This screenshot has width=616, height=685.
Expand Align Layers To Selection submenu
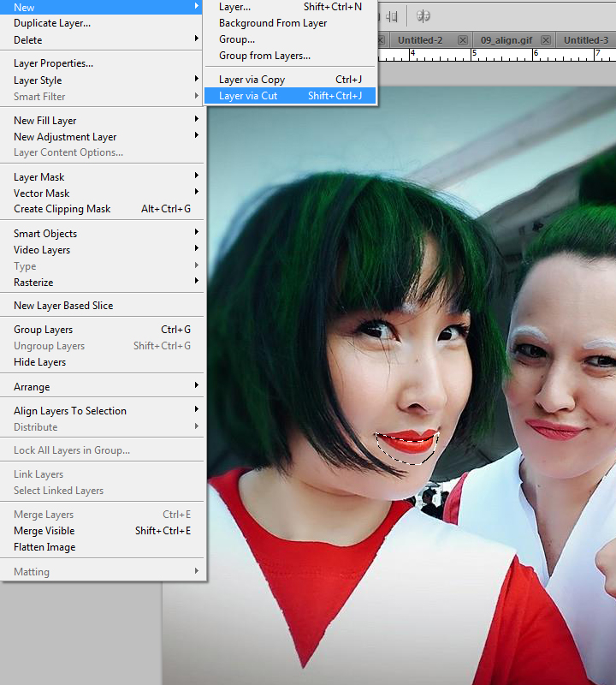(101, 411)
